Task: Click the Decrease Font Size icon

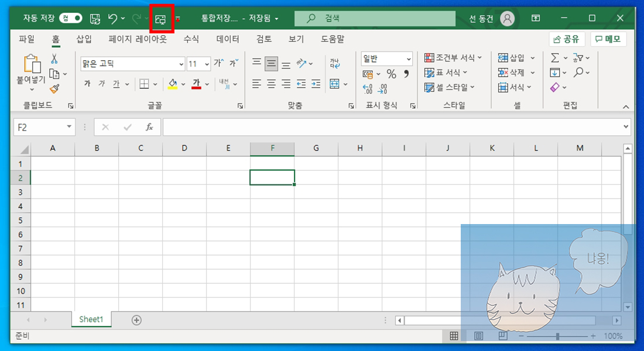Action: (x=234, y=63)
